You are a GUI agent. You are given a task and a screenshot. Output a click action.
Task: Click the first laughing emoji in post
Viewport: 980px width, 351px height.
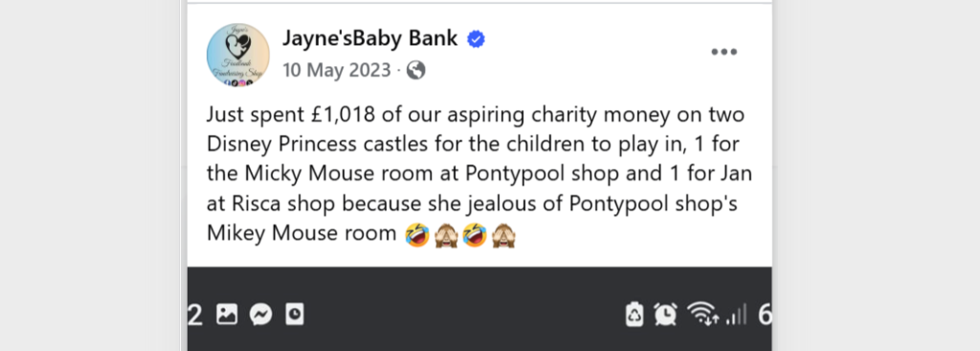(417, 235)
